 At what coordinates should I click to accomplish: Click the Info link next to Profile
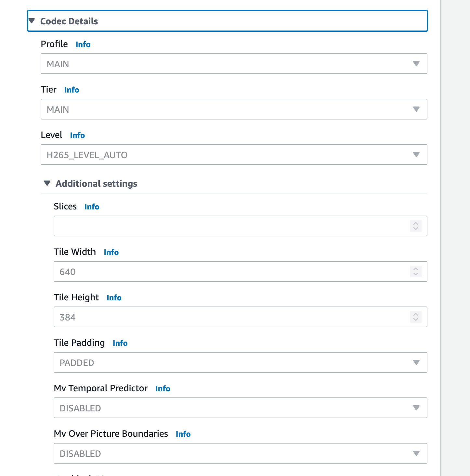pyautogui.click(x=83, y=44)
